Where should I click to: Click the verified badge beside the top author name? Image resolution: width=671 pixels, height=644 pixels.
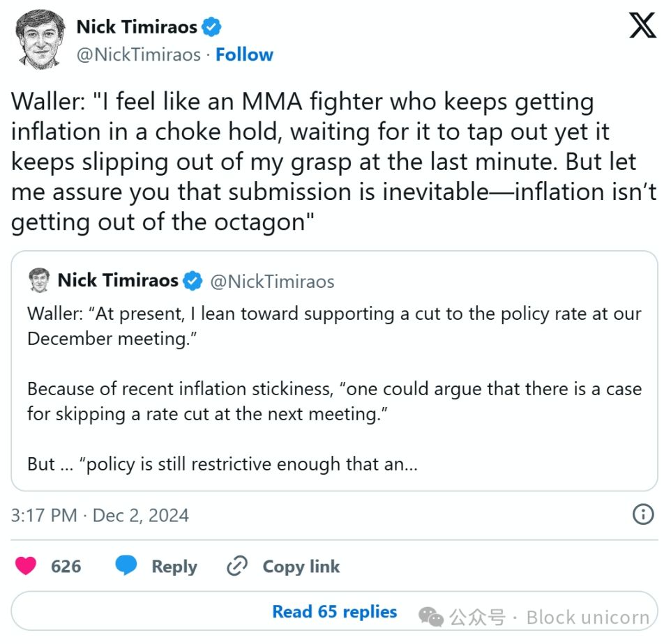coord(212,27)
